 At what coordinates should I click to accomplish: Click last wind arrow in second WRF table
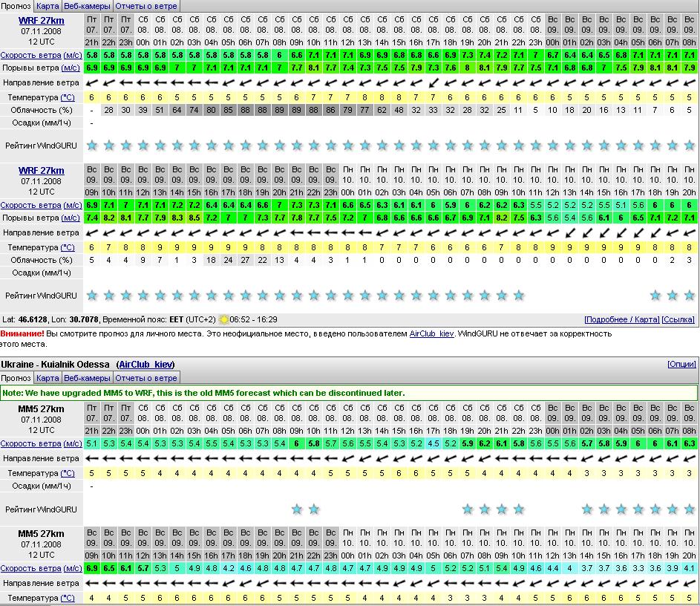(690, 233)
